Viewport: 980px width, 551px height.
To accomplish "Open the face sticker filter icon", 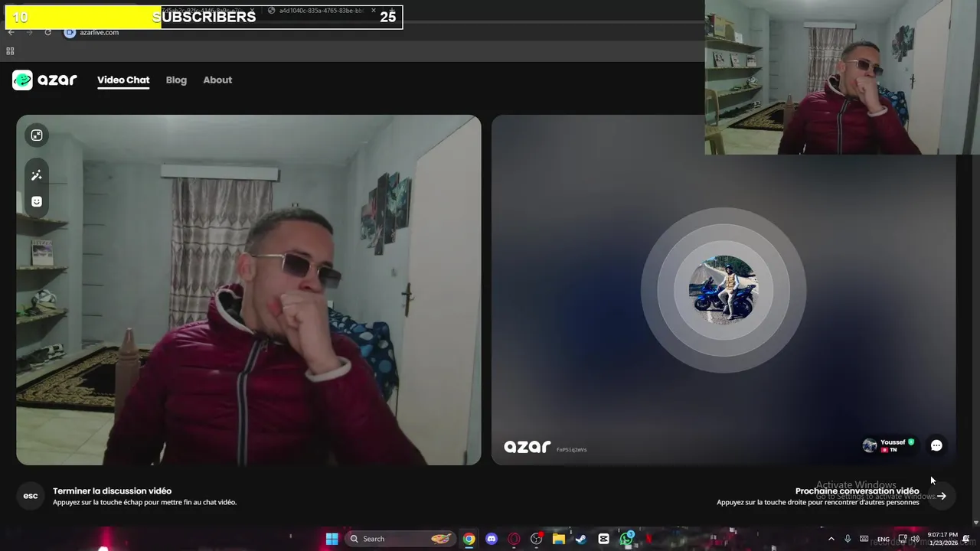I will click(37, 201).
